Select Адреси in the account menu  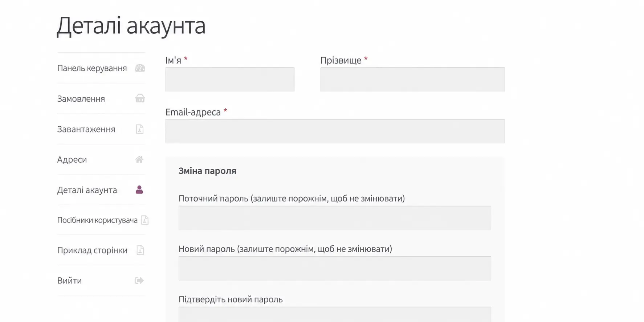pos(72,160)
